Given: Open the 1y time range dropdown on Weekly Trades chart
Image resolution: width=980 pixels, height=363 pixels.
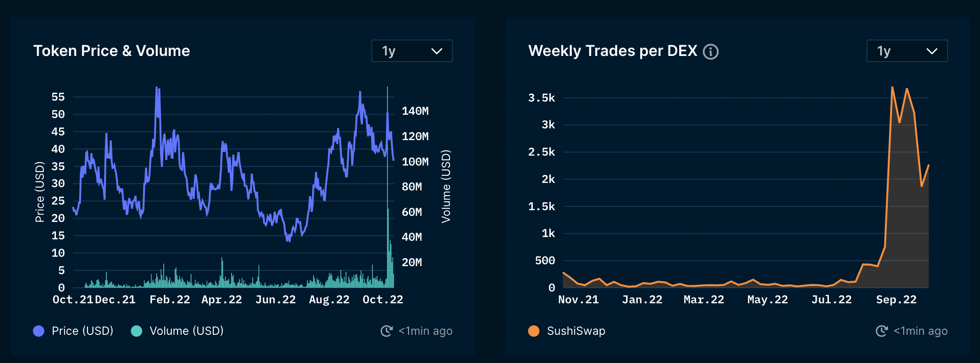Looking at the screenshot, I should tap(907, 51).
